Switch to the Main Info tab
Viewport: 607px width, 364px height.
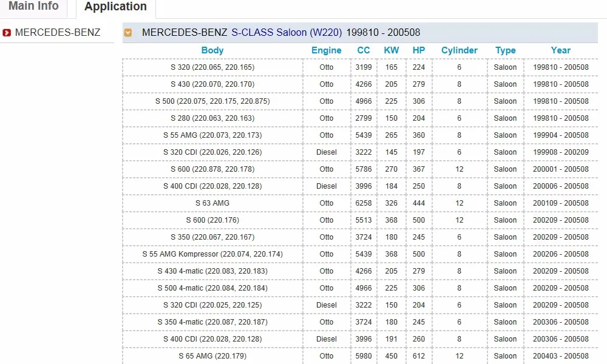tap(33, 6)
